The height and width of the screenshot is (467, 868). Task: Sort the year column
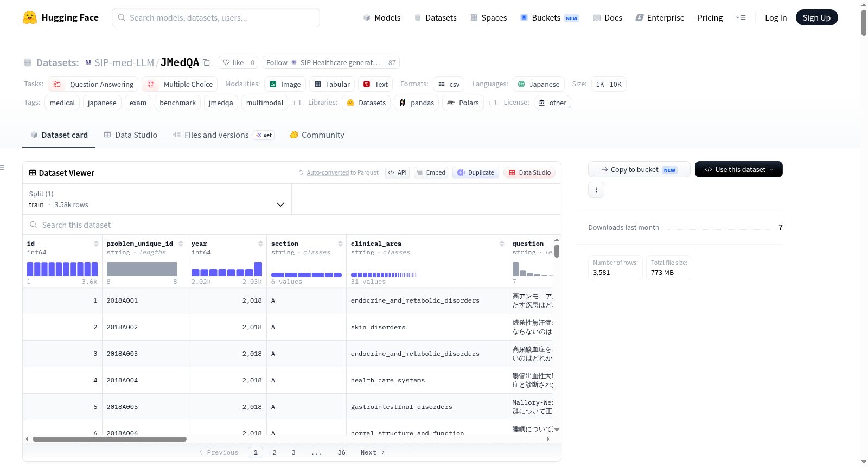tap(260, 244)
